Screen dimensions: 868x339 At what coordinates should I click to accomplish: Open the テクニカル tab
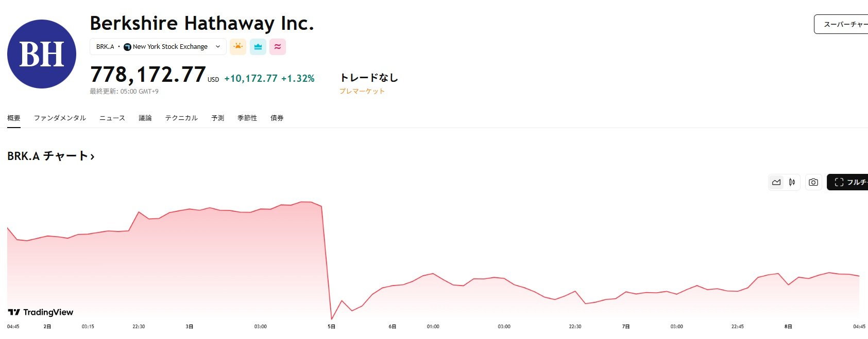point(181,118)
